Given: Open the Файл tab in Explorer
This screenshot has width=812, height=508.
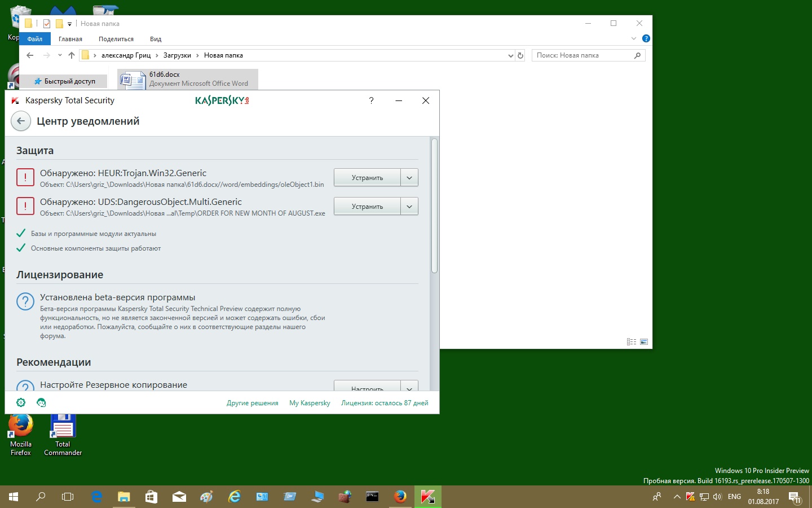Looking at the screenshot, I should pos(35,39).
